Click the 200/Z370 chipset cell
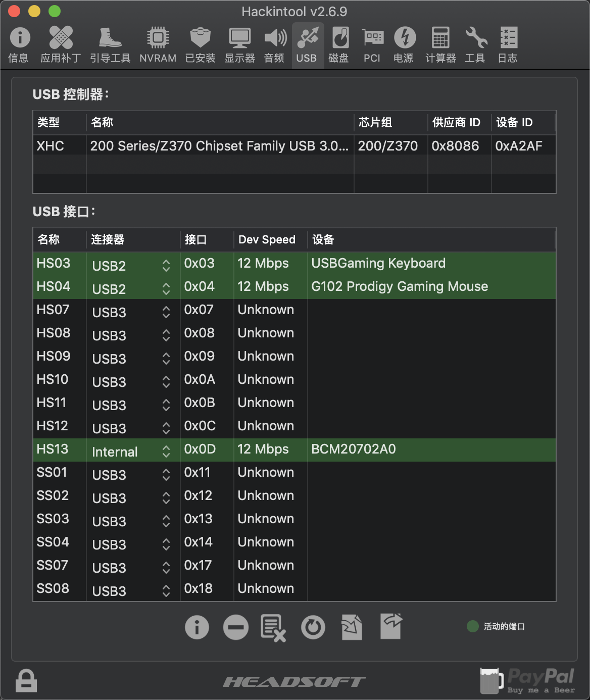590x700 pixels. tap(388, 146)
